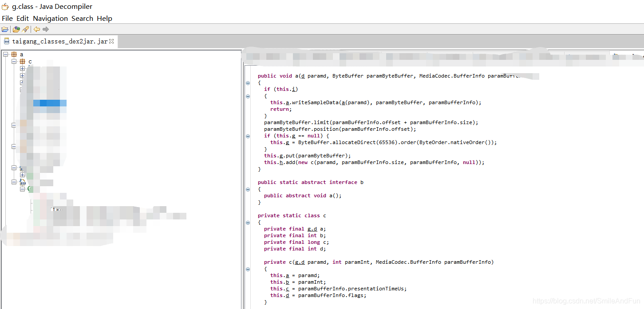Follow the g link in this.g.put
This screenshot has width=644, height=309.
coord(281,156)
